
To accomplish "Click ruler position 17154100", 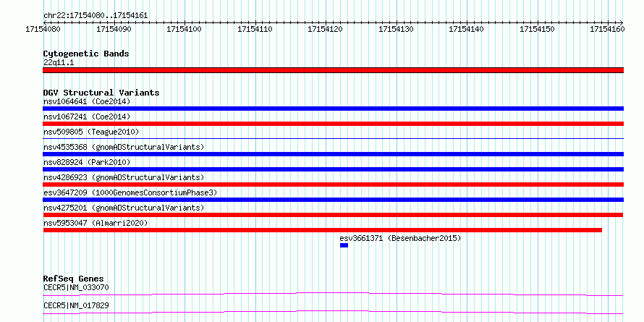I will [185, 29].
